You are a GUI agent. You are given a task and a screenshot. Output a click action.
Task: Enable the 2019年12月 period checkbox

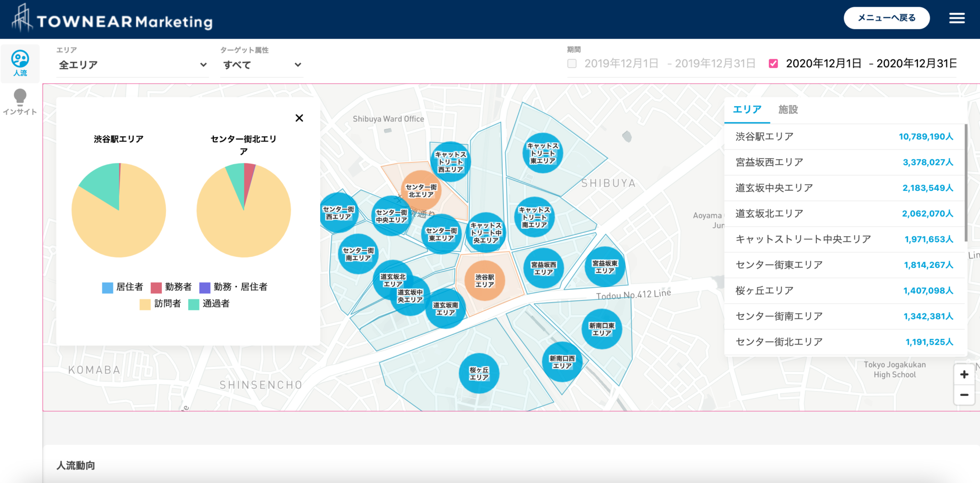click(572, 64)
